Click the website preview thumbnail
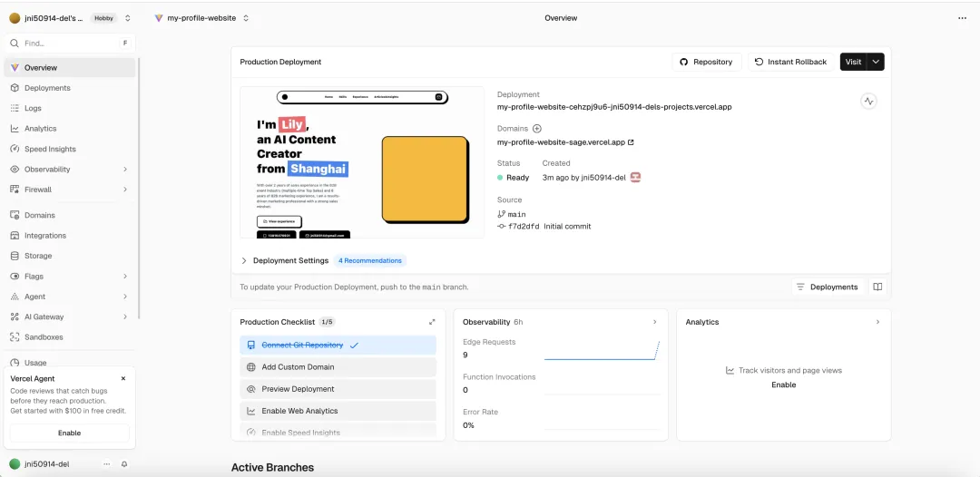980x477 pixels. coord(362,161)
